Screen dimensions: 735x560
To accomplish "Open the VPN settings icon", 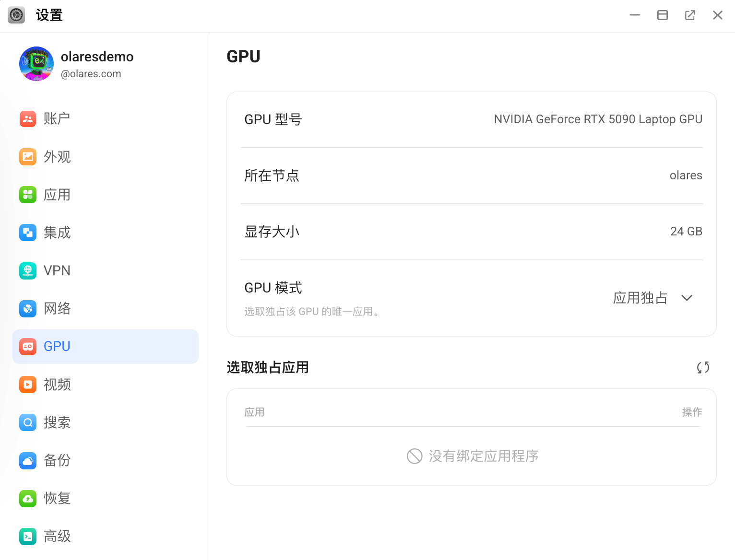I will pos(27,270).
